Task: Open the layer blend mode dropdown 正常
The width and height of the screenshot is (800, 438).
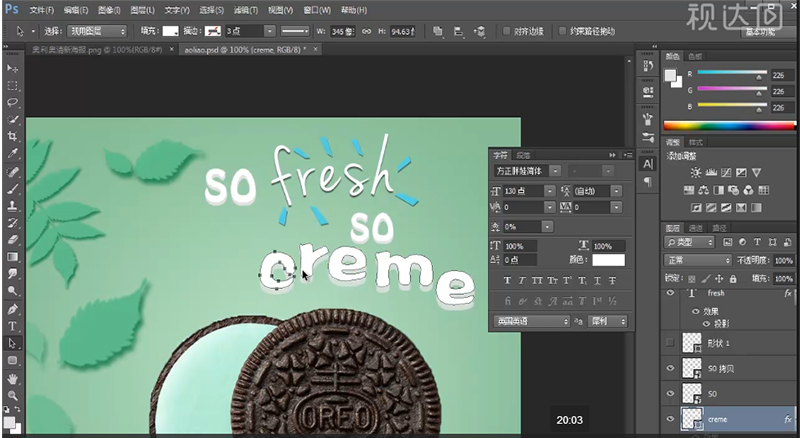Action: (x=697, y=260)
